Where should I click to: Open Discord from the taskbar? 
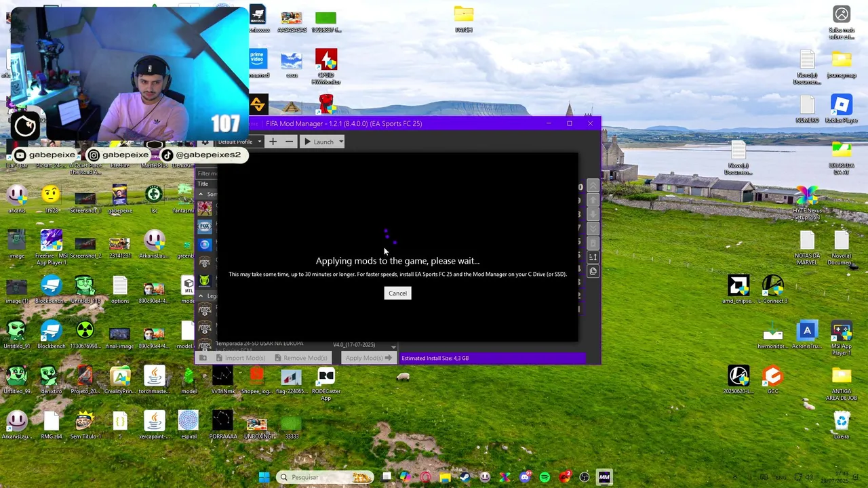(525, 477)
